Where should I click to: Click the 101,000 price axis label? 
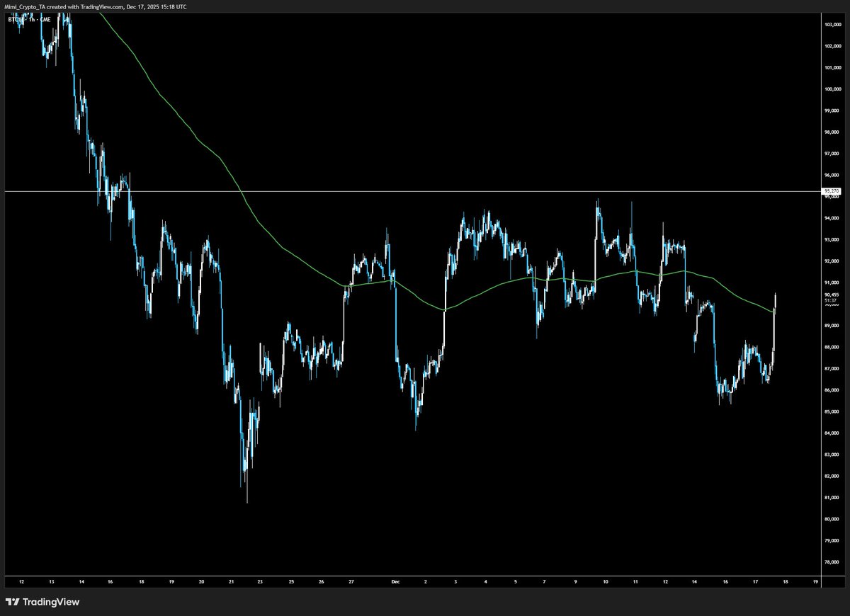click(832, 68)
